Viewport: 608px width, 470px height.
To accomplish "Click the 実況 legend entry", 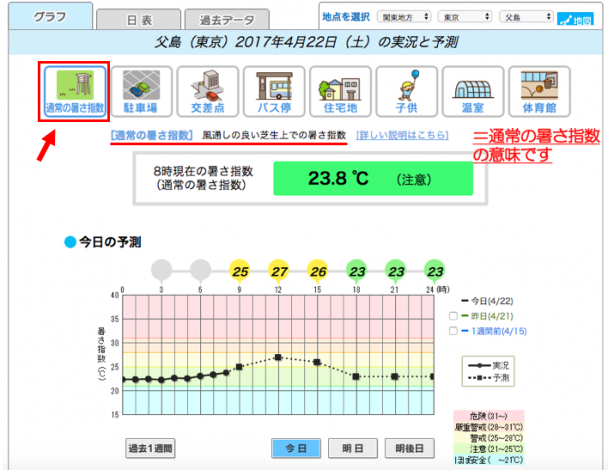I will pos(489,365).
